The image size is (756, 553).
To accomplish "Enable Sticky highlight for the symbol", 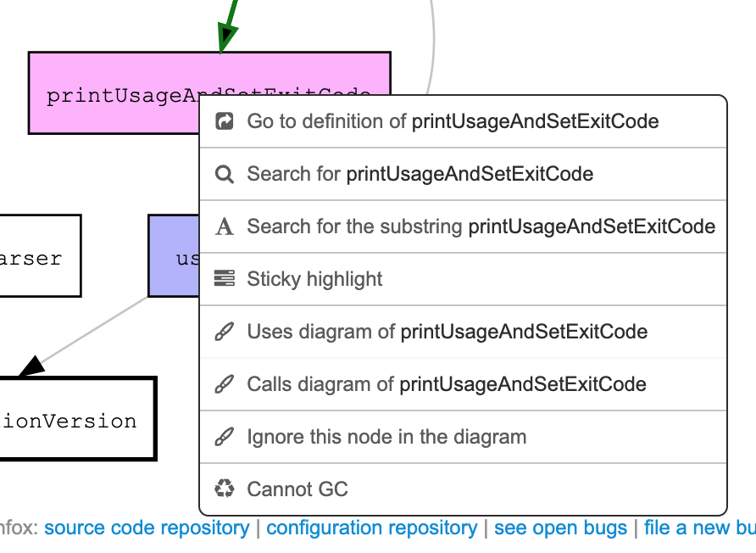I will click(x=314, y=278).
